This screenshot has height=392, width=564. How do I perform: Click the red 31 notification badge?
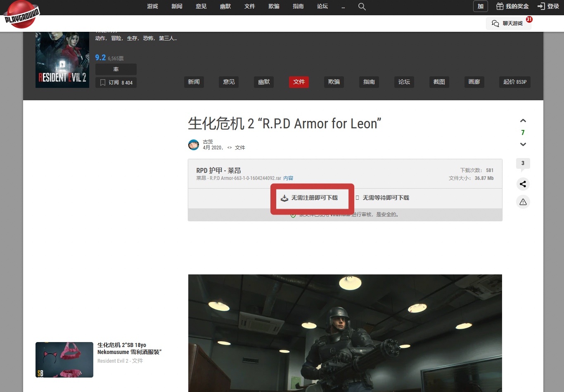point(529,19)
